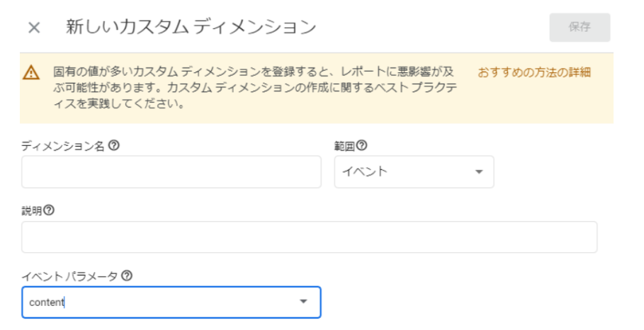Click the arrow in the イベント scope selector
Viewport: 644px width, 330px height.
pos(479,172)
